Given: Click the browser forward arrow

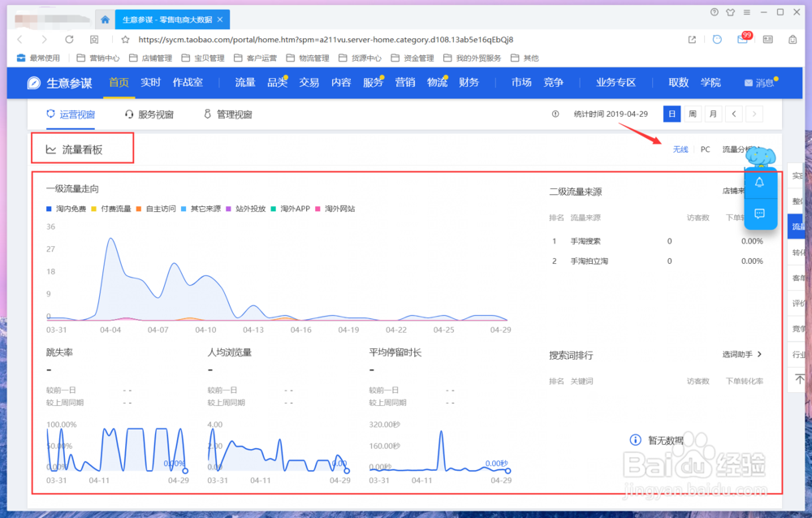Looking at the screenshot, I should (44, 39).
